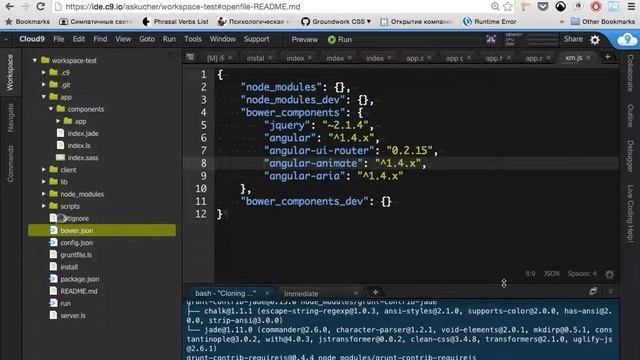Expand the app folder inside components
The height and width of the screenshot is (360, 640).
[x=58, y=121]
